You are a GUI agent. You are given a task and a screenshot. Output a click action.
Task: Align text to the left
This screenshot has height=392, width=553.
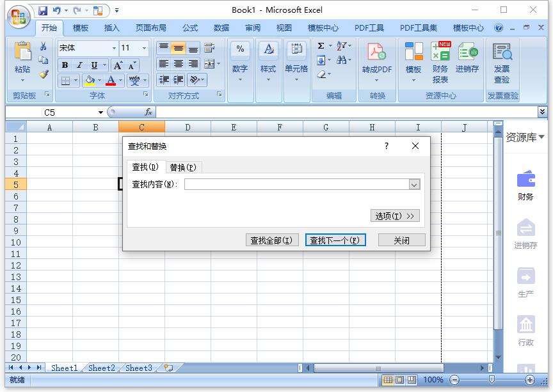163,64
